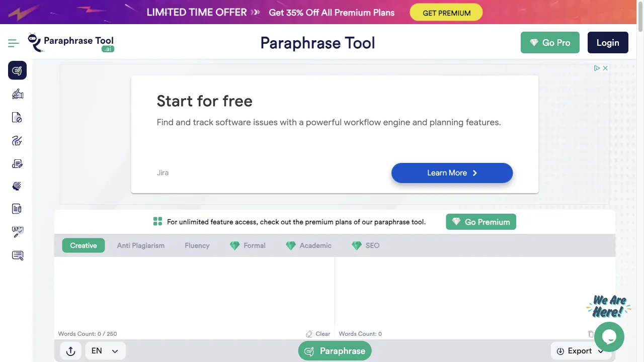The image size is (644, 362).
Task: Click the 'LIMITED TIME OFFER' banner text
Action: click(x=197, y=12)
